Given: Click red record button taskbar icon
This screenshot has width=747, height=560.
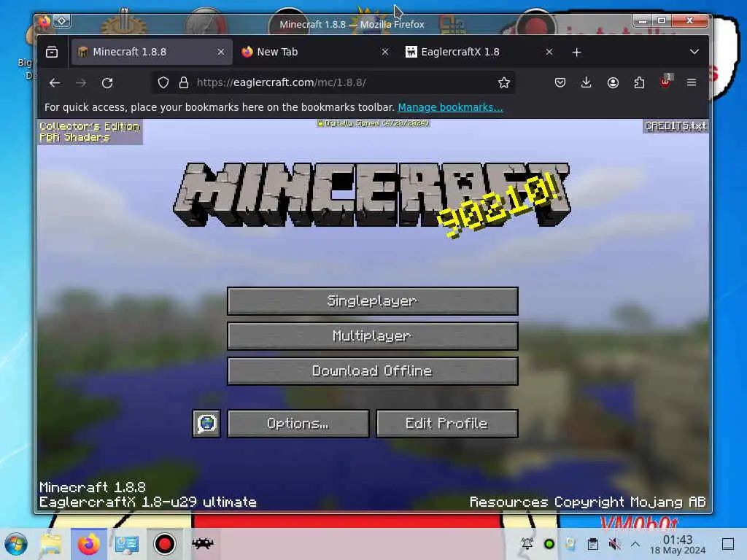Looking at the screenshot, I should [164, 544].
